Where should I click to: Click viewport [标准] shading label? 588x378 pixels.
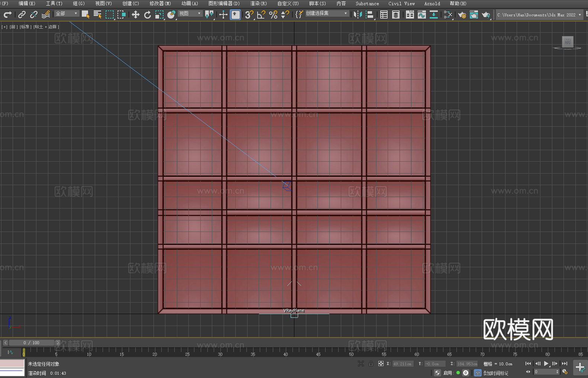click(x=25, y=27)
